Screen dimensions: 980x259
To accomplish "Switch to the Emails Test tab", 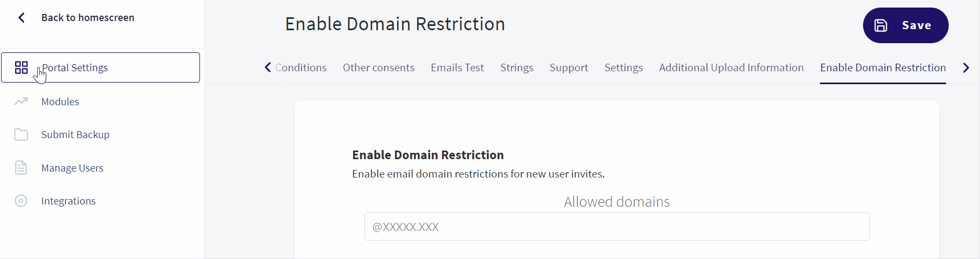I will point(457,67).
